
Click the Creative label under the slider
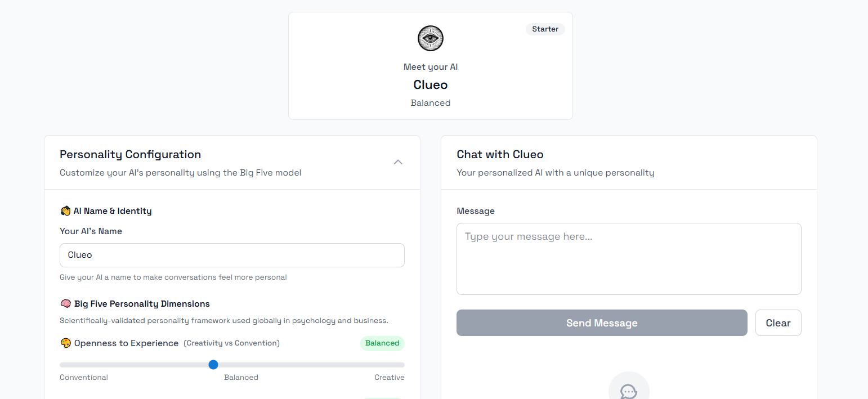click(390, 378)
